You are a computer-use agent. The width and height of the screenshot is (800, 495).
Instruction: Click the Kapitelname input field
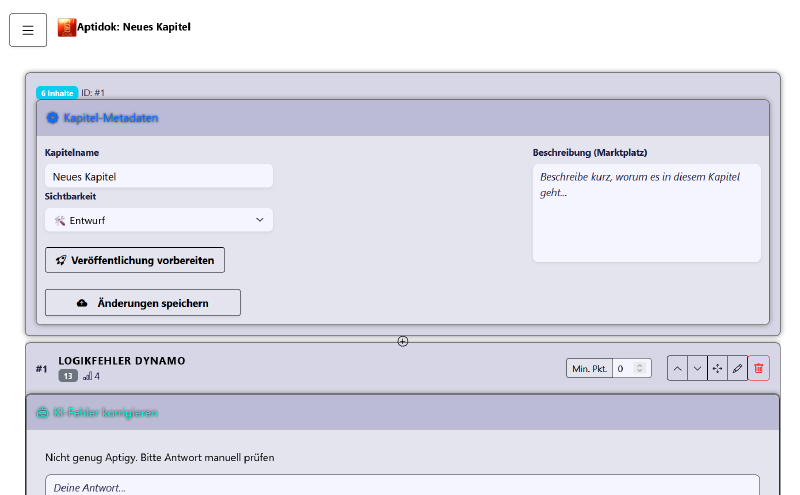[159, 177]
